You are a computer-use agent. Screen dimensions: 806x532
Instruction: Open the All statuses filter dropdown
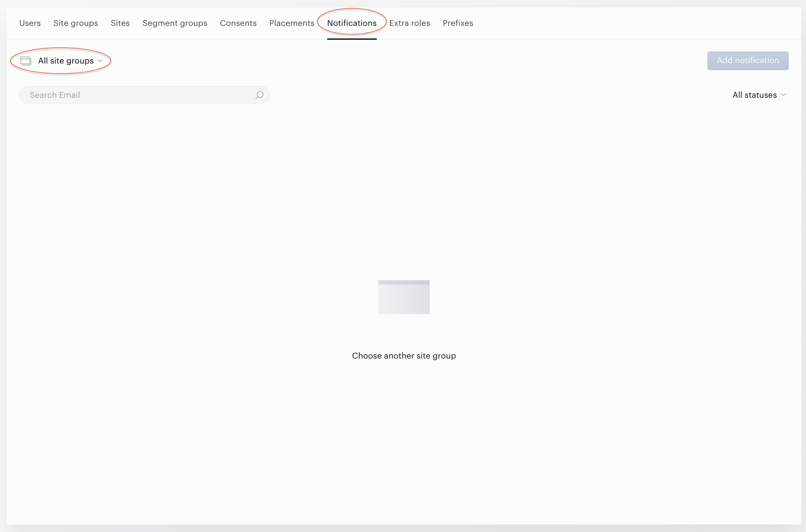coord(759,95)
